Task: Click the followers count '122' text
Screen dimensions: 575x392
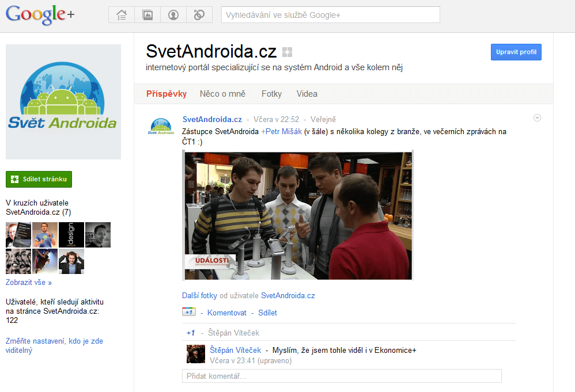Action: click(x=12, y=320)
